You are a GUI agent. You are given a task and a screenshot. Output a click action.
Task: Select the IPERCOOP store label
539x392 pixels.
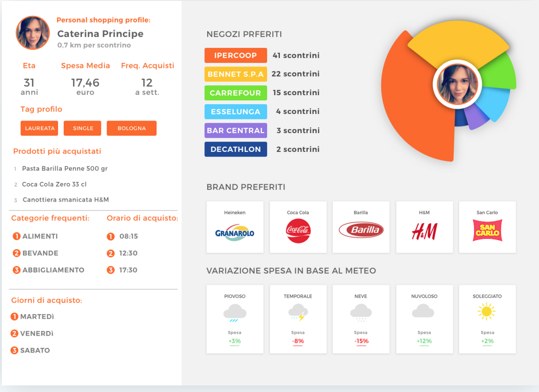[236, 55]
